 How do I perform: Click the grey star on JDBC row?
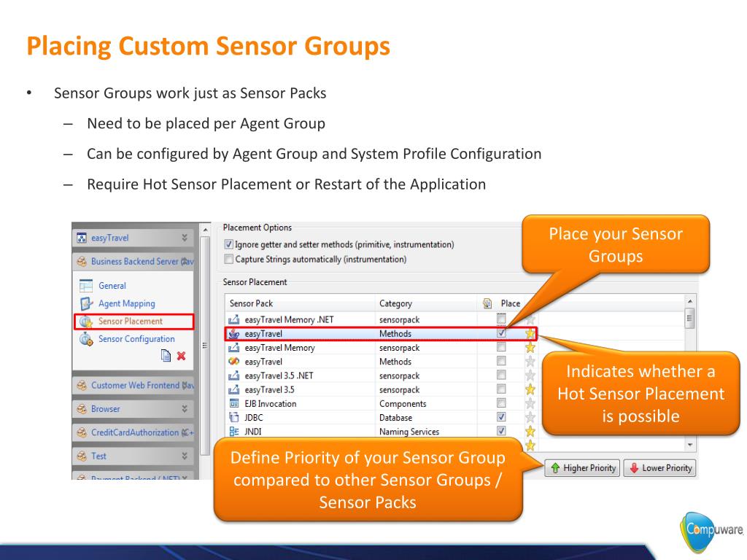point(530,418)
